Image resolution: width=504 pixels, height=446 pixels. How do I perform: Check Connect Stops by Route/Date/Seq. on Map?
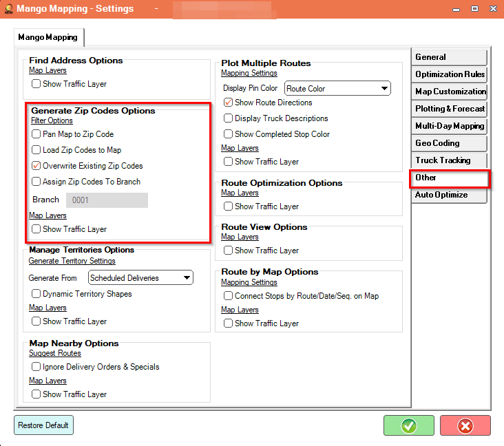228,296
